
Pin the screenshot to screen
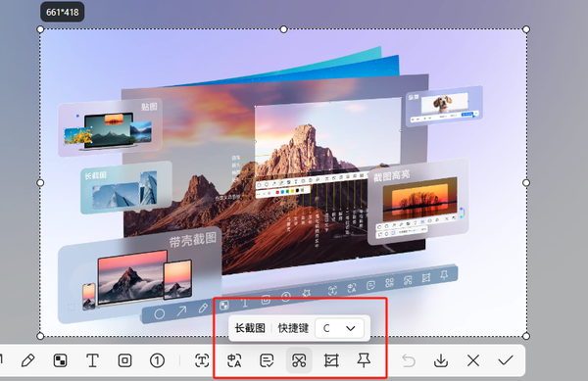[x=364, y=360]
